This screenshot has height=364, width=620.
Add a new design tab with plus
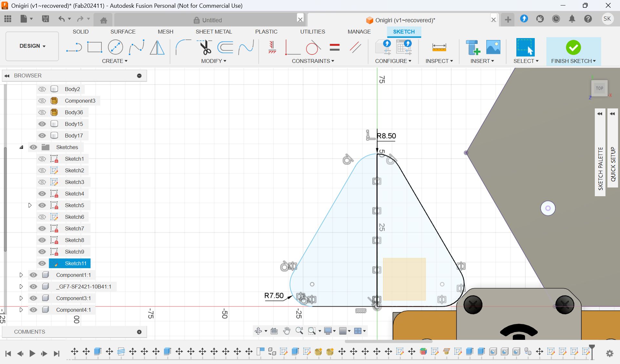tap(508, 19)
